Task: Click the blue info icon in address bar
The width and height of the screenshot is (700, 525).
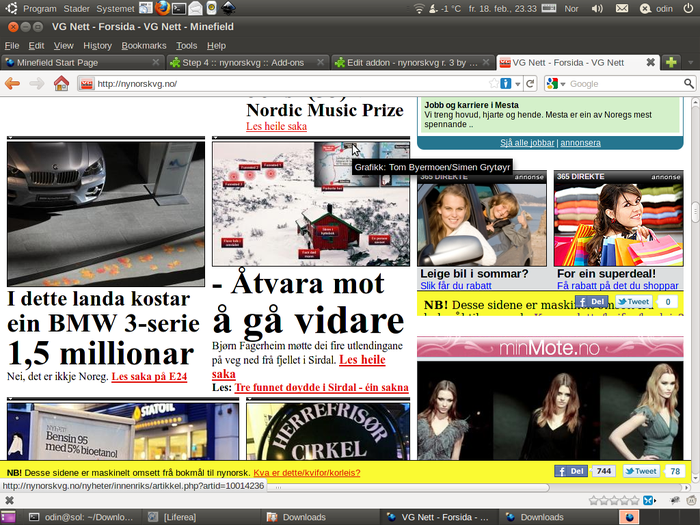Action: (x=505, y=83)
